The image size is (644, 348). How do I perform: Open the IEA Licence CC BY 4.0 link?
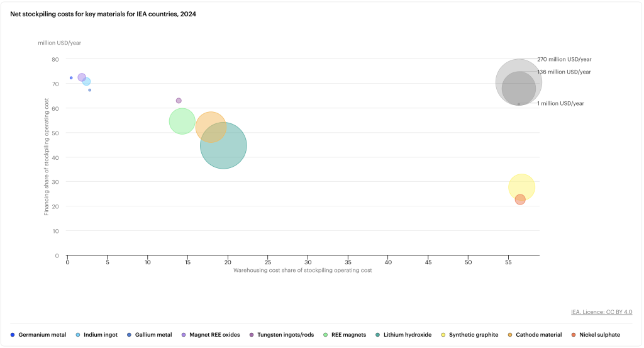pyautogui.click(x=601, y=312)
